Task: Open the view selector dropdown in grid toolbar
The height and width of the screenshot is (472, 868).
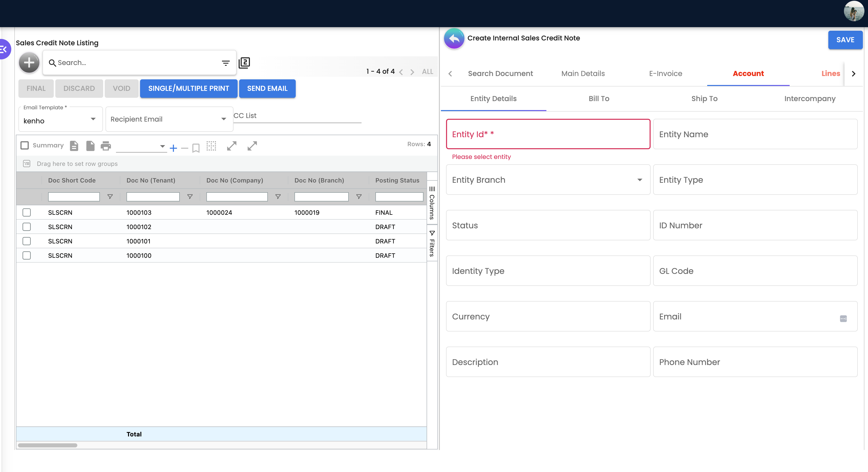Action: [141, 146]
